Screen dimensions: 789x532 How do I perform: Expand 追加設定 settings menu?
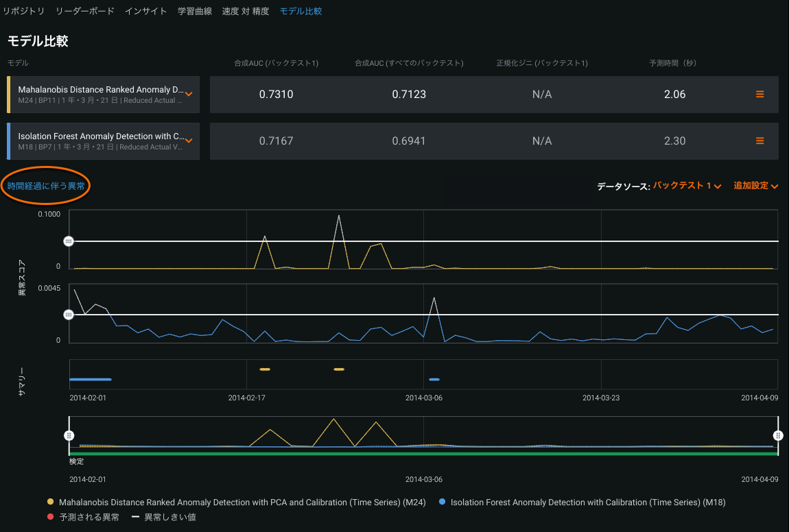coord(755,186)
